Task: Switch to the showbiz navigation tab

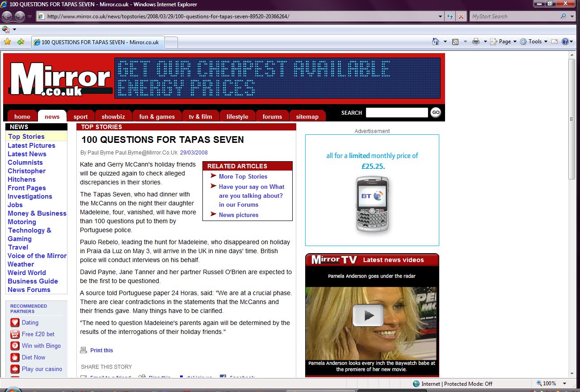Action: point(113,117)
